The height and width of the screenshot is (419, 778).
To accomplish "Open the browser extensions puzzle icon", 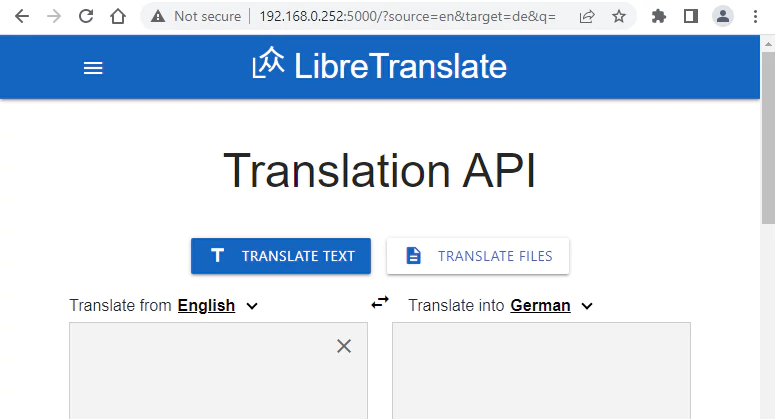I will tap(659, 16).
